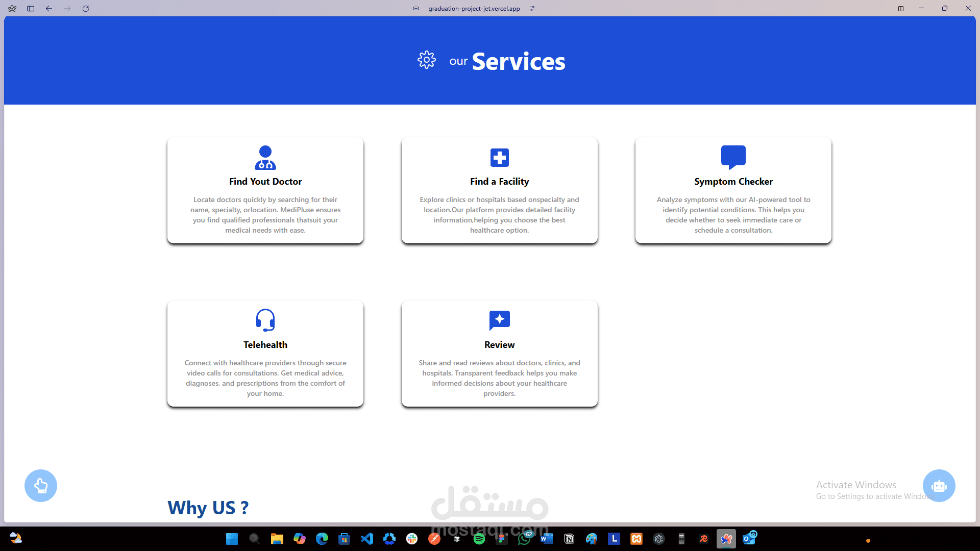Open Spotify from the taskbar
Viewport: 980px width, 551px height.
click(x=479, y=539)
